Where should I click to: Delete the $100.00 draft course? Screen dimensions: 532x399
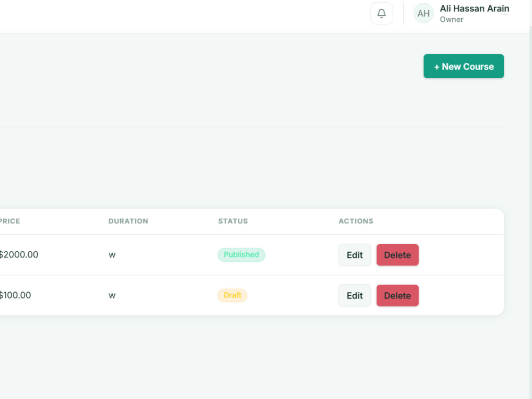[x=397, y=295]
